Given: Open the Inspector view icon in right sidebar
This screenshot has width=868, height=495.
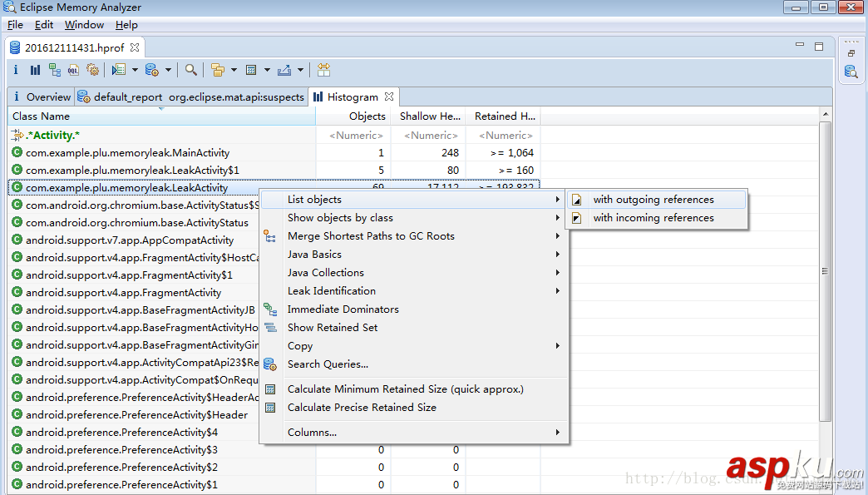Looking at the screenshot, I should (x=851, y=72).
